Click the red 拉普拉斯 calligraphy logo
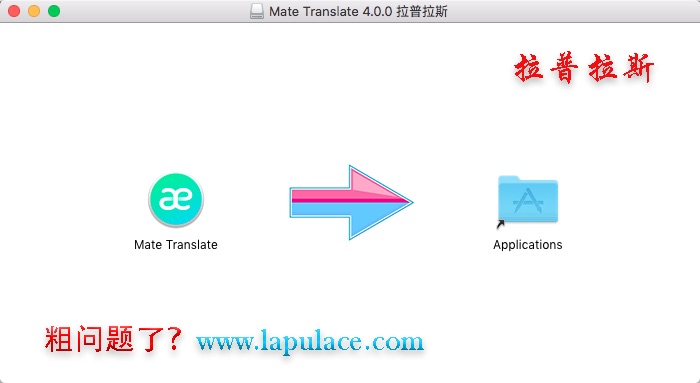700x383 pixels. (584, 68)
